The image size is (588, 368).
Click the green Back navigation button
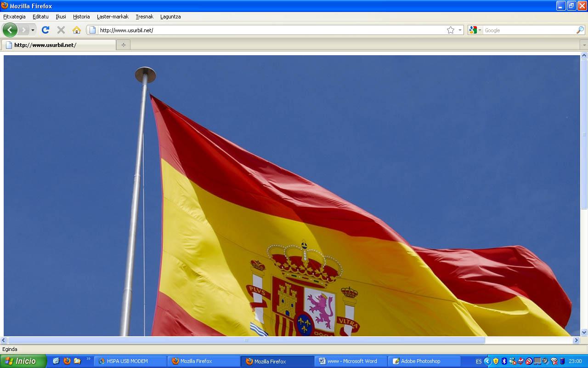click(10, 30)
